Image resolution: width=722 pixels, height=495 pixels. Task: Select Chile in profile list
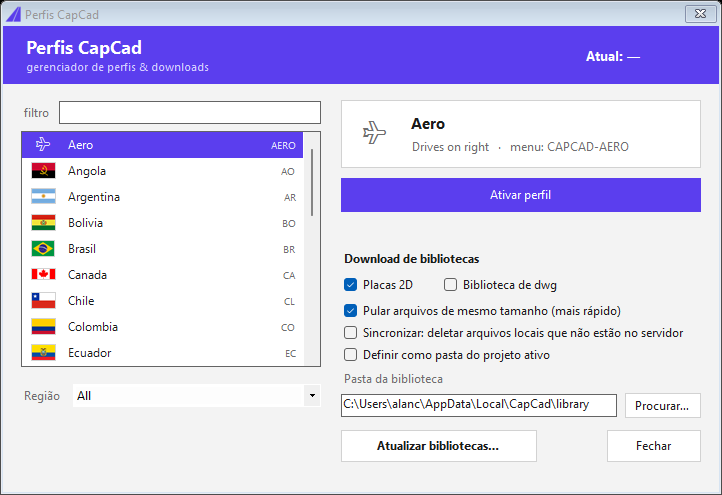pos(162,301)
